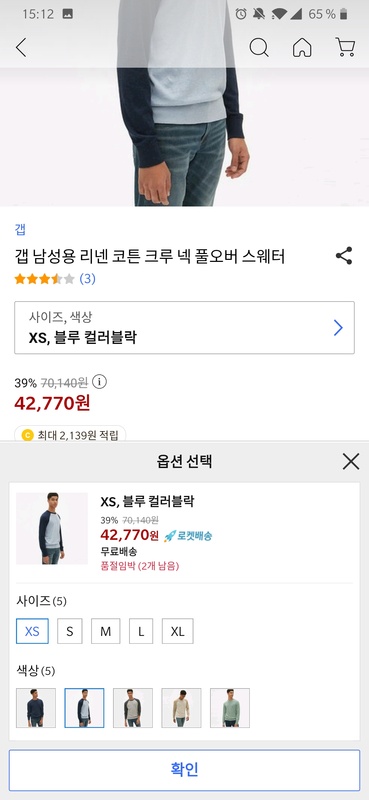Tap the back arrow icon

click(x=21, y=47)
